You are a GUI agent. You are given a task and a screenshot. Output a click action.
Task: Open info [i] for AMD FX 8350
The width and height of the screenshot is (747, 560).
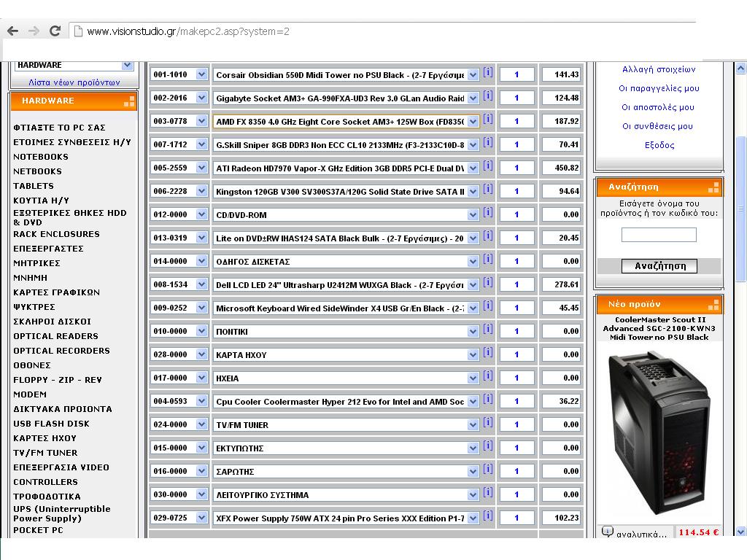488,119
